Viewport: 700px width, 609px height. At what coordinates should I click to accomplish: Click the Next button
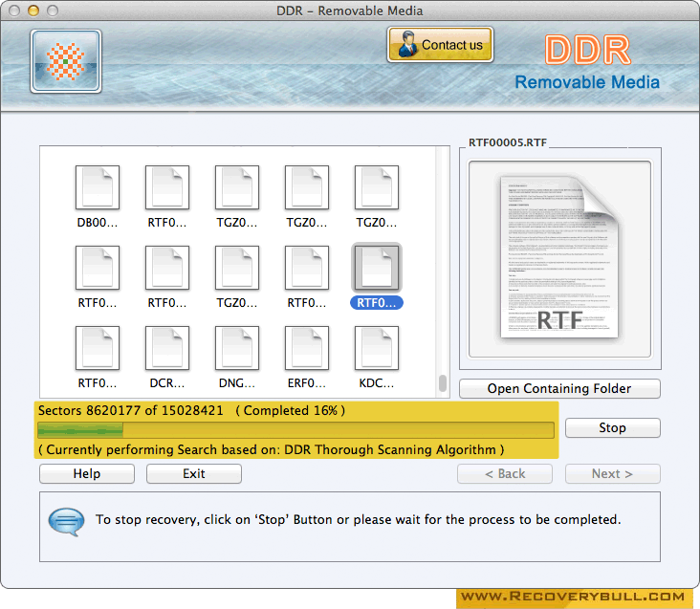[612, 474]
